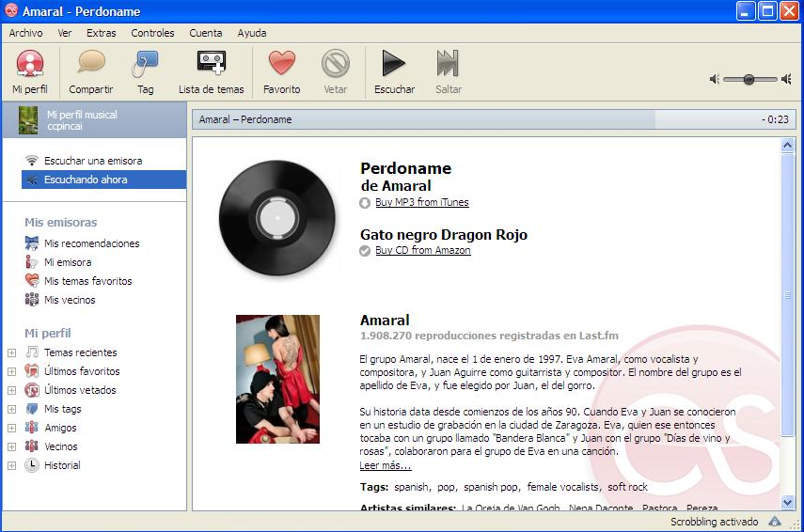The image size is (804, 532).
Task: Add to Lista de temas
Action: click(212, 71)
